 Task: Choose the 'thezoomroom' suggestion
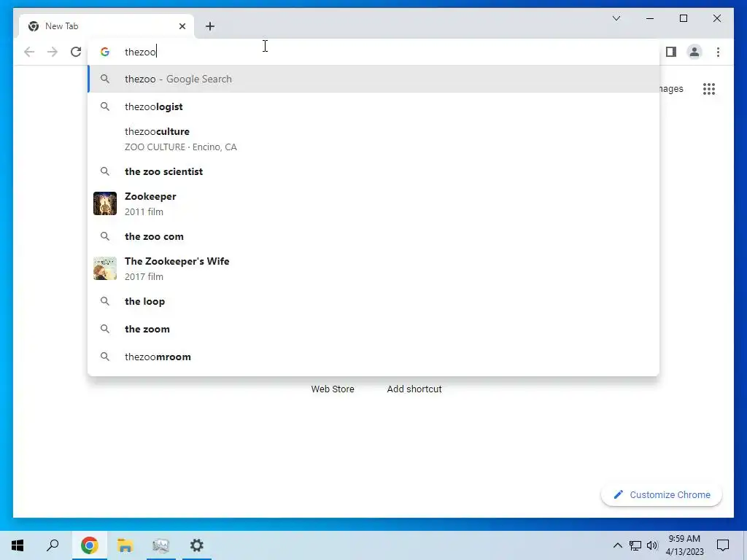coord(373,357)
